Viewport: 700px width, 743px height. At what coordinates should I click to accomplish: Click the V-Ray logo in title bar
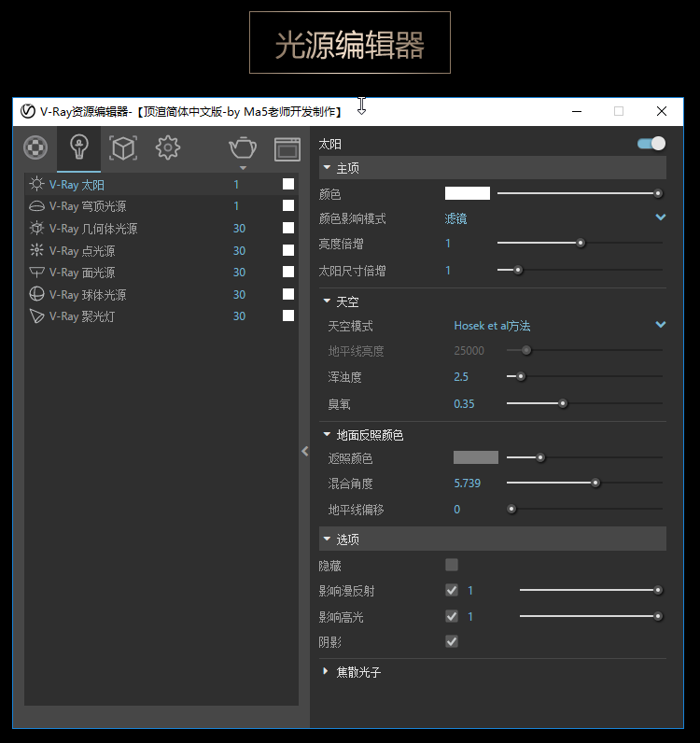coord(28,111)
